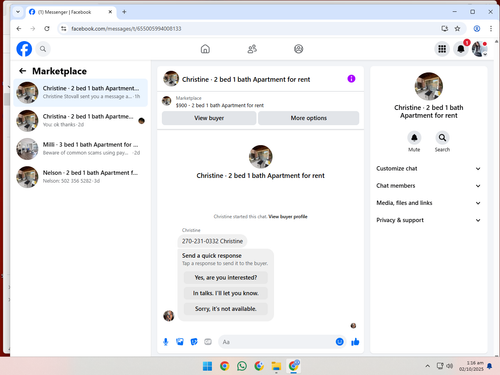
Task: Click the View buyer button
Action: pyautogui.click(x=209, y=118)
